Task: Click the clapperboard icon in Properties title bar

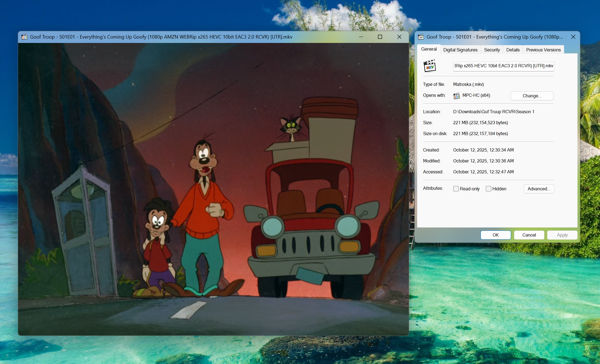Action: pos(421,37)
